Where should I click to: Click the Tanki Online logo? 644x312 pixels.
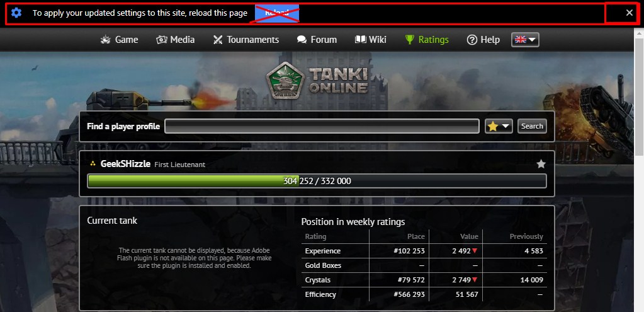[317, 81]
